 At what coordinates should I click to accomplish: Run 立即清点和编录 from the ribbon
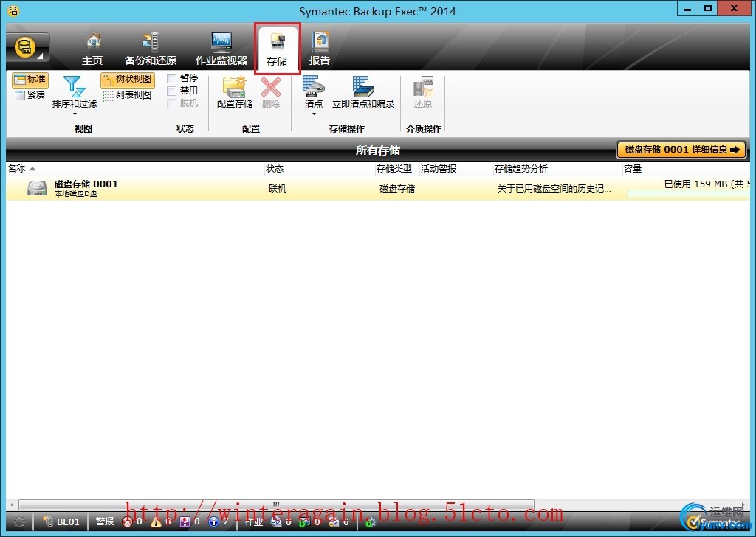363,92
